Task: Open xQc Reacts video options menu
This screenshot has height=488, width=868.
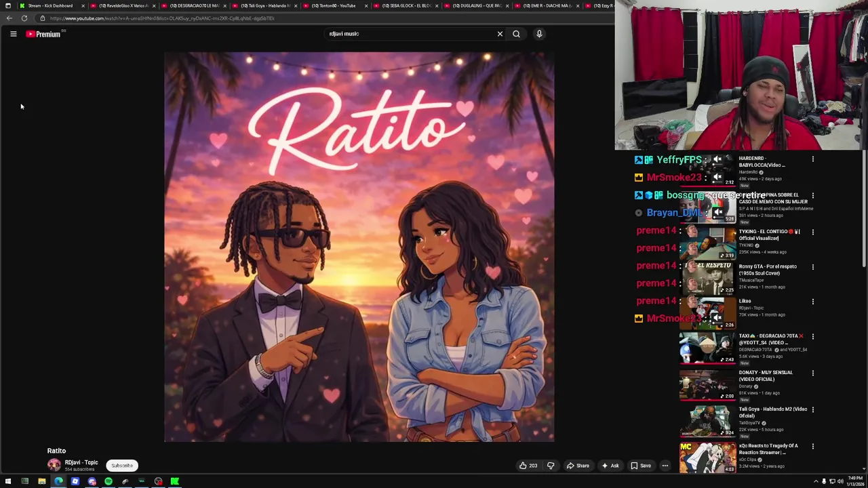Action: point(813,447)
